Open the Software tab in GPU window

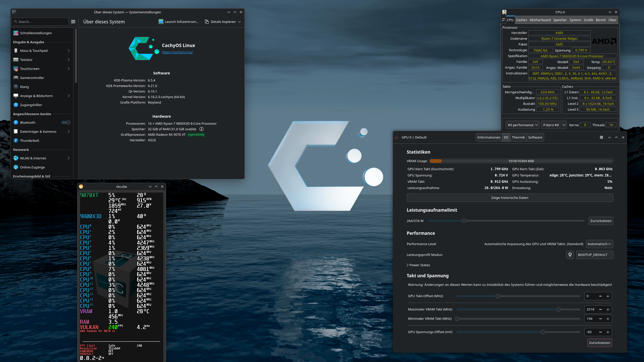[535, 137]
